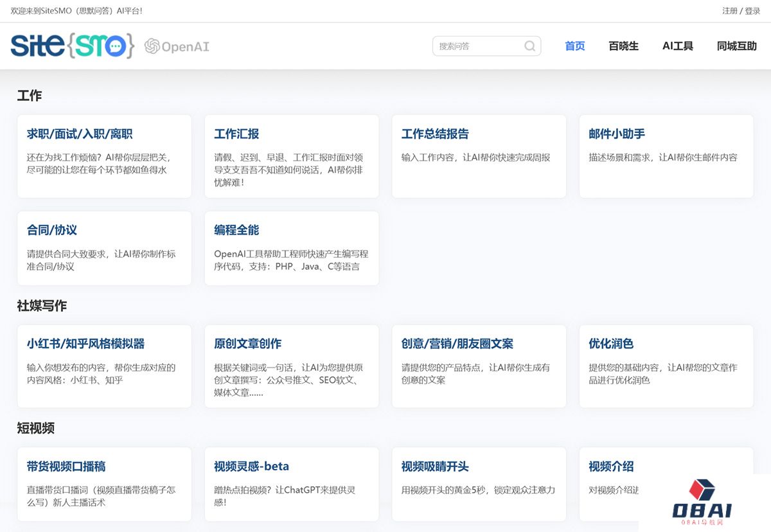Open the 视频介绍 card
The height and width of the screenshot is (532, 771).
point(666,484)
